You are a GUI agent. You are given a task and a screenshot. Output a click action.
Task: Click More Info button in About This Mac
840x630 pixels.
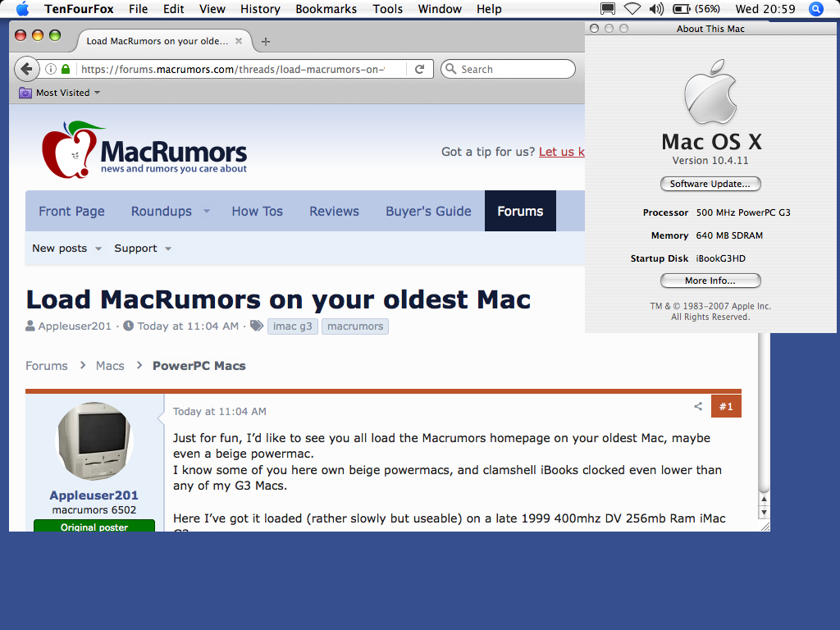pos(710,281)
